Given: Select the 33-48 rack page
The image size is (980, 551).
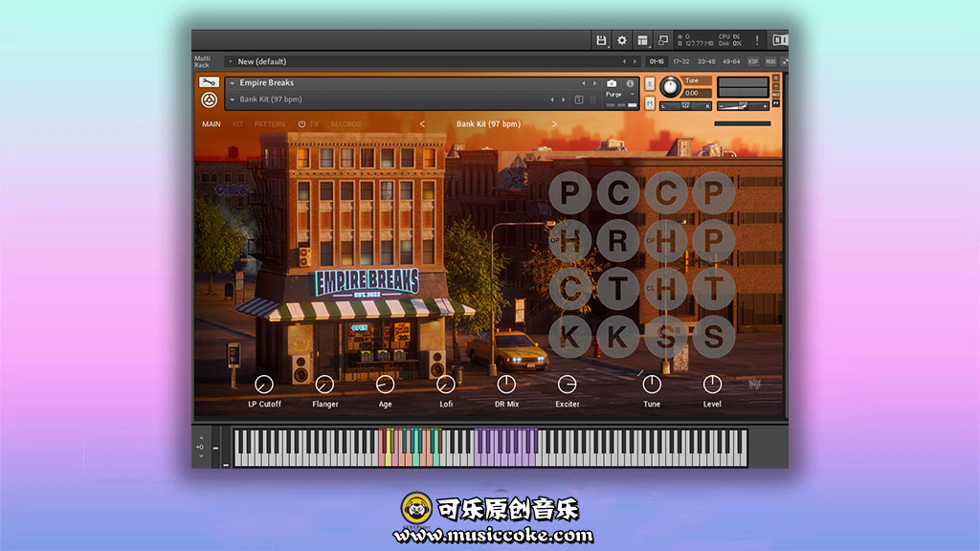Looking at the screenshot, I should [705, 62].
